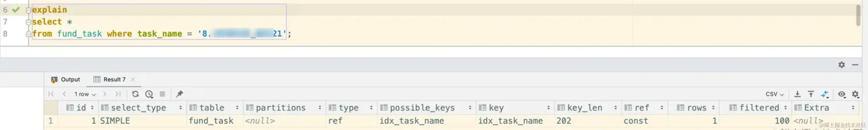Reload the result page with refresh icon
The image size is (868, 130).
[135, 94]
